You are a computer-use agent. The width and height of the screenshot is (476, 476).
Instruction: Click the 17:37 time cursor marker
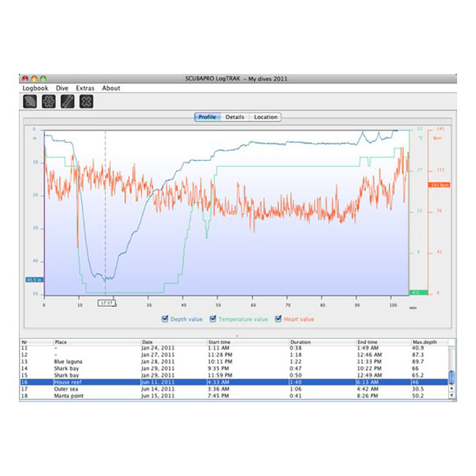coord(106,303)
